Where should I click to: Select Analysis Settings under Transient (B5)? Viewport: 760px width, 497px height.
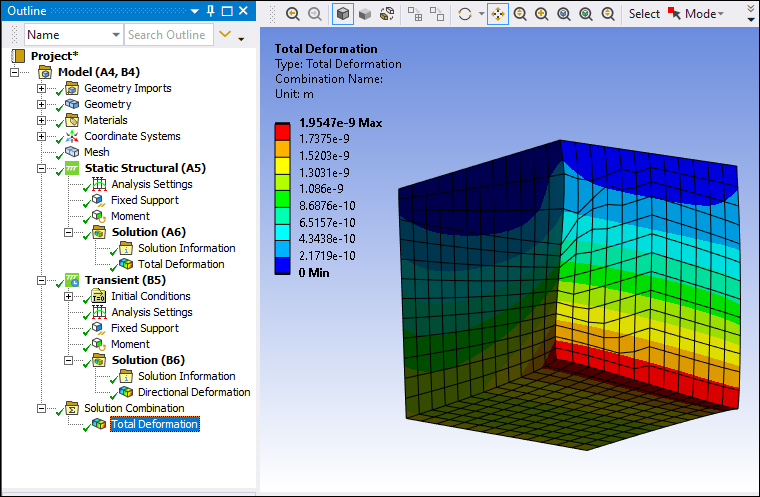coord(151,312)
